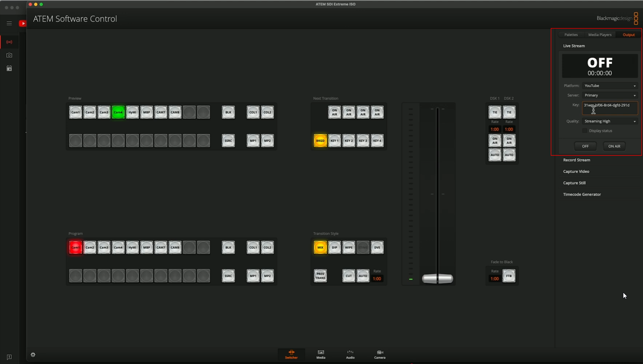Select SSRC on the Preview bus
The image size is (643, 364).
pyautogui.click(x=228, y=141)
